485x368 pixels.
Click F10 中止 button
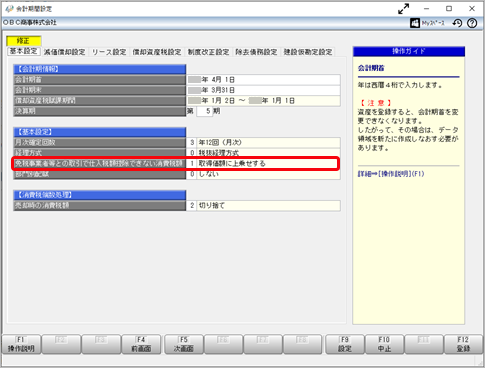[x=384, y=344]
